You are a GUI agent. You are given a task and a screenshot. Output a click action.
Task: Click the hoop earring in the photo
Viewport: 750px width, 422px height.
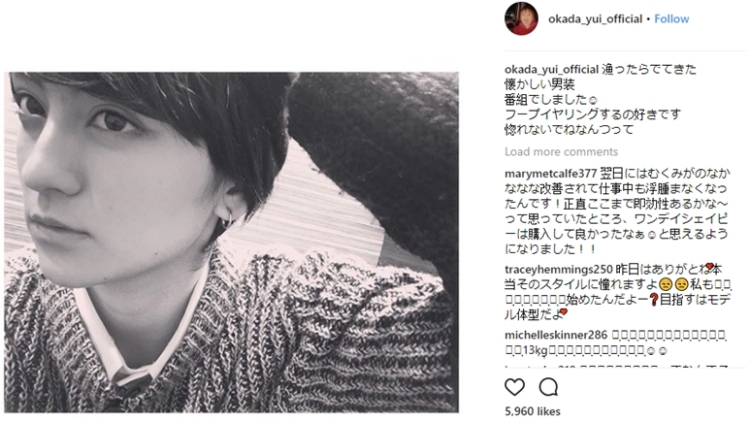click(x=227, y=220)
